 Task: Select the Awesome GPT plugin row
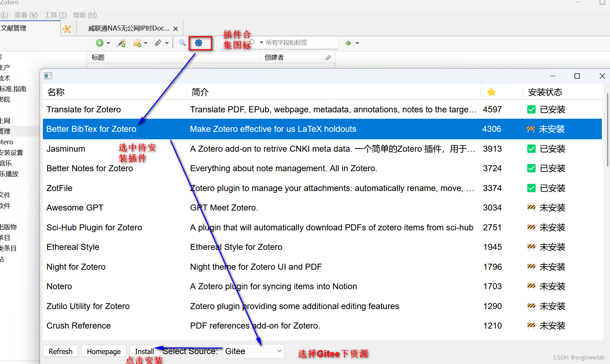(322, 208)
